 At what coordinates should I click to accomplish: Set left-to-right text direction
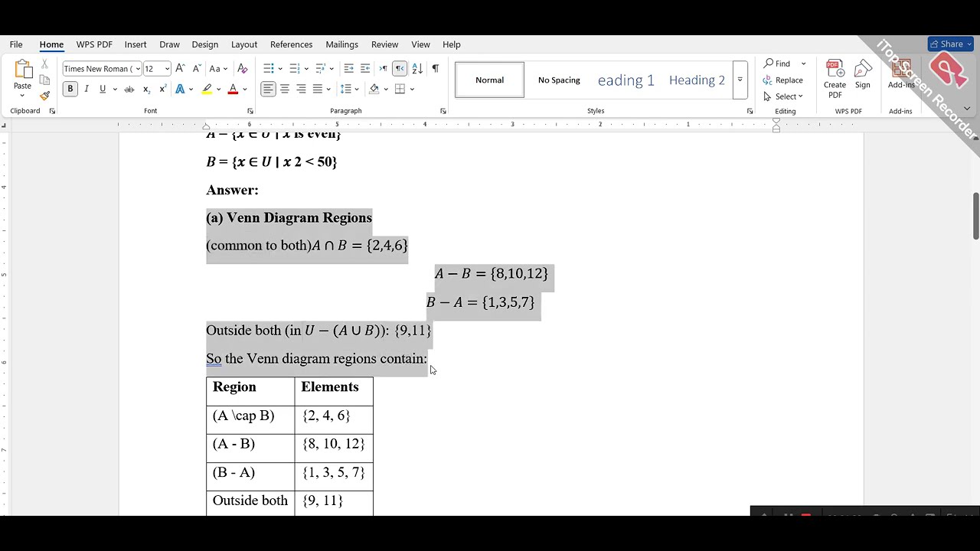coord(383,68)
